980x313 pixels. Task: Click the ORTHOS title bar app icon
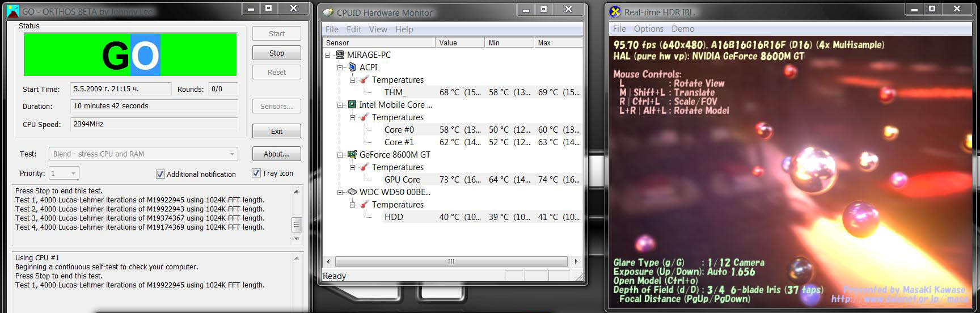coord(12,10)
